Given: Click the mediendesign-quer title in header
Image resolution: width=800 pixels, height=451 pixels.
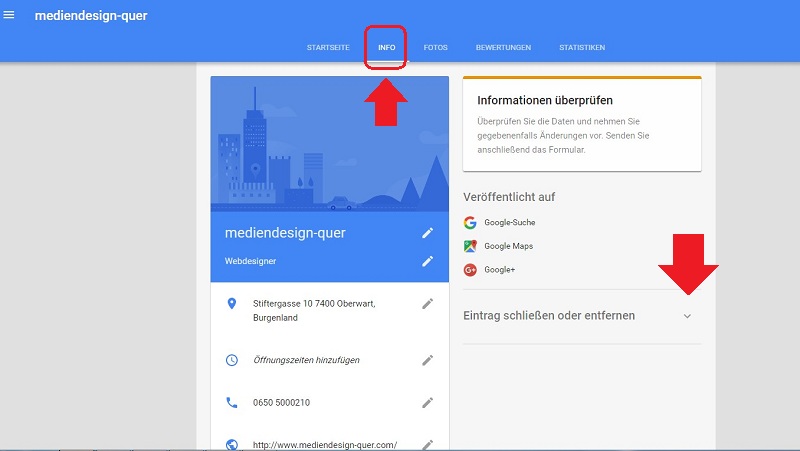Looking at the screenshot, I should tap(91, 16).
